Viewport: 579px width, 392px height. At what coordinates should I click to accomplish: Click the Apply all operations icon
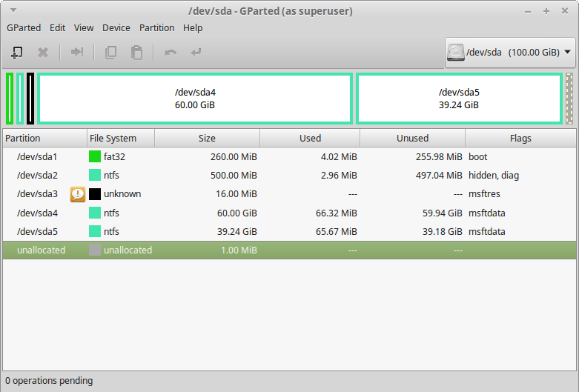[x=196, y=52]
